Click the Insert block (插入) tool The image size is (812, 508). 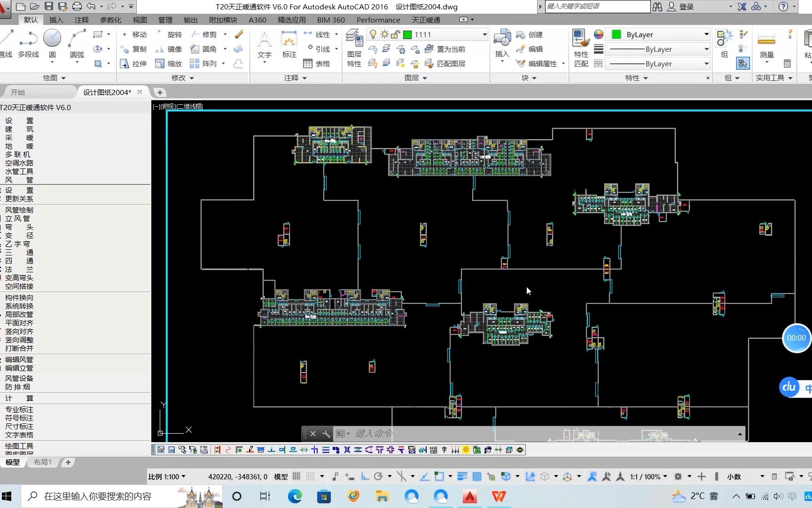[x=502, y=43]
